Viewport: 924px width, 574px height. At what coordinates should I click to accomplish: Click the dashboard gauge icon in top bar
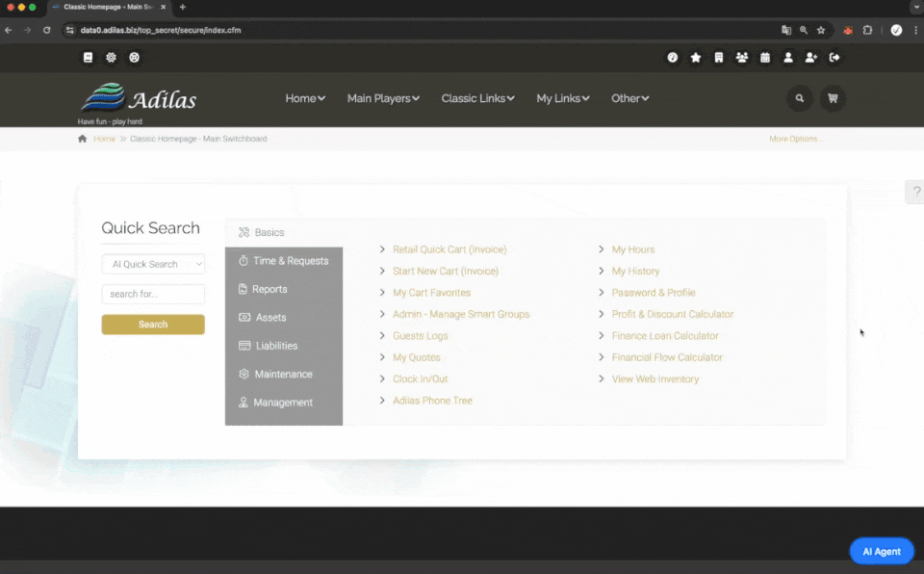[x=673, y=58]
